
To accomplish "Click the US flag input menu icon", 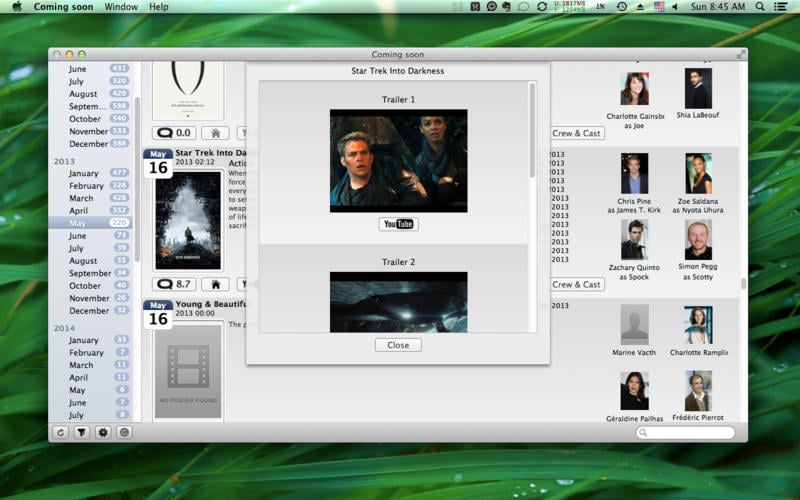I will tap(659, 7).
